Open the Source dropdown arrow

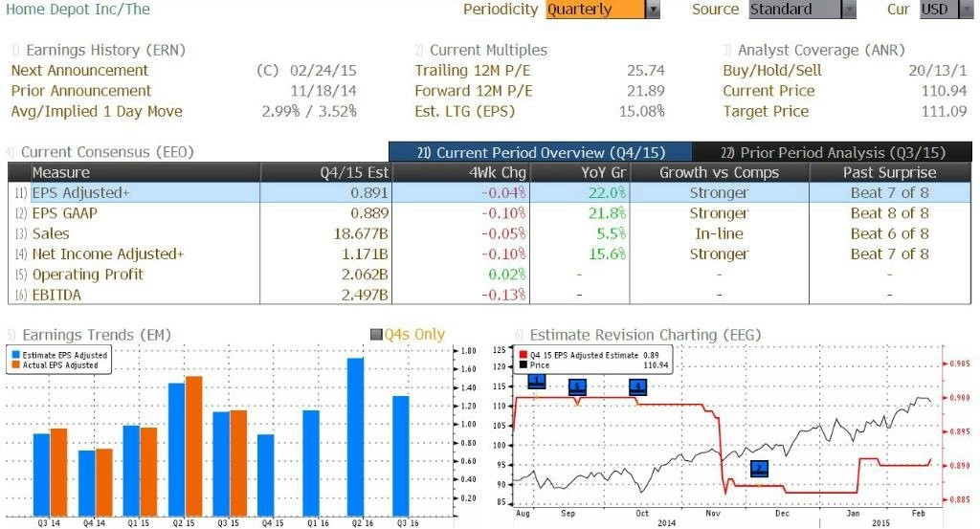pos(849,10)
